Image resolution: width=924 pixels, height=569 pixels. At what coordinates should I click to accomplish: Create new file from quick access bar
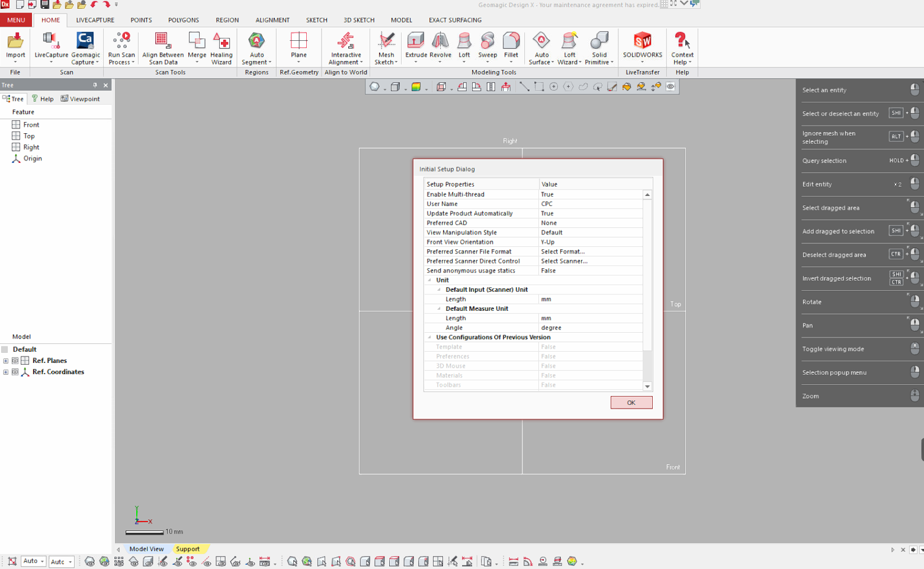tap(20, 4)
